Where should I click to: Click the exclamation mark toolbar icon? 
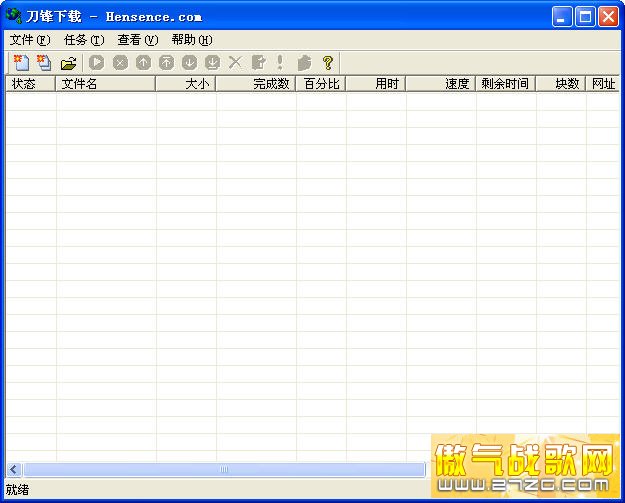[x=280, y=63]
